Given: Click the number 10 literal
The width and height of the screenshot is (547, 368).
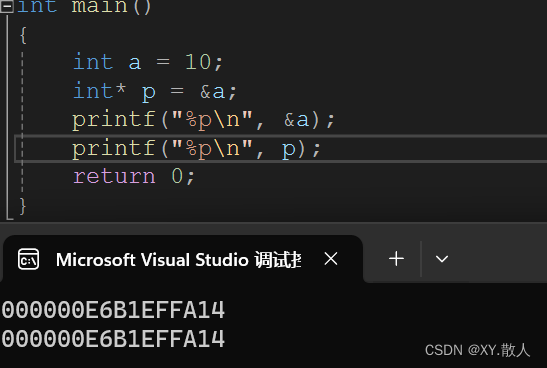Looking at the screenshot, I should click(x=198, y=62).
